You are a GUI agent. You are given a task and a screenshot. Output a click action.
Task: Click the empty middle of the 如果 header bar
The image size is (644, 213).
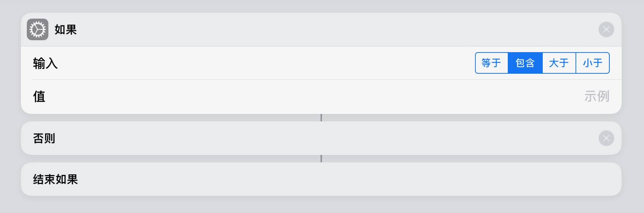coord(320,29)
